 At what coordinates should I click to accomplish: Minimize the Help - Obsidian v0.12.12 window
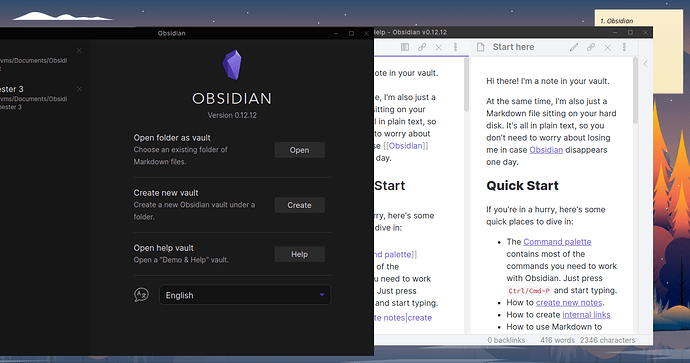(x=615, y=33)
